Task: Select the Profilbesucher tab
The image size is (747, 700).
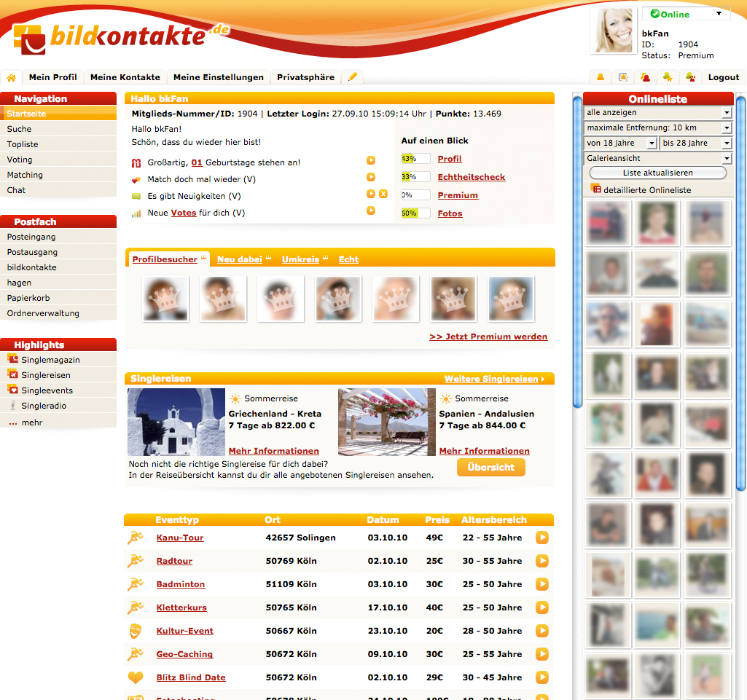Action: point(165,259)
